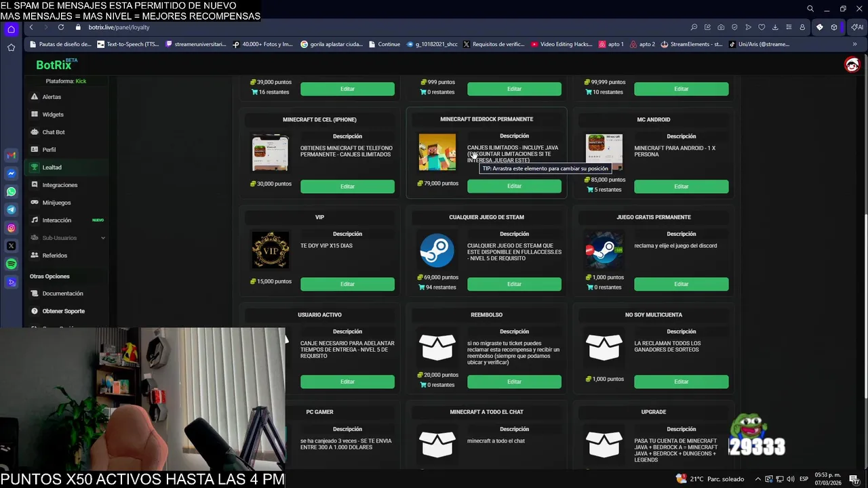Edit the VIP reward
Image resolution: width=868 pixels, height=488 pixels.
(347, 284)
